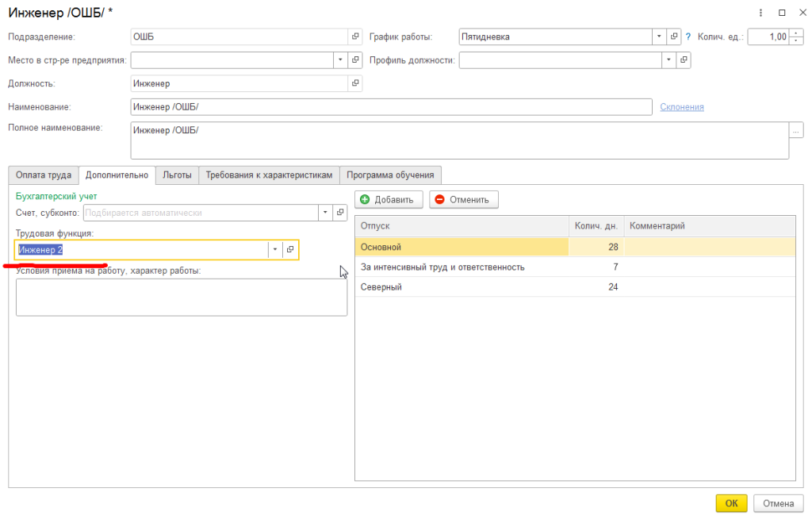
Task: Click open icon in Трудовая функция field
Action: tap(290, 250)
